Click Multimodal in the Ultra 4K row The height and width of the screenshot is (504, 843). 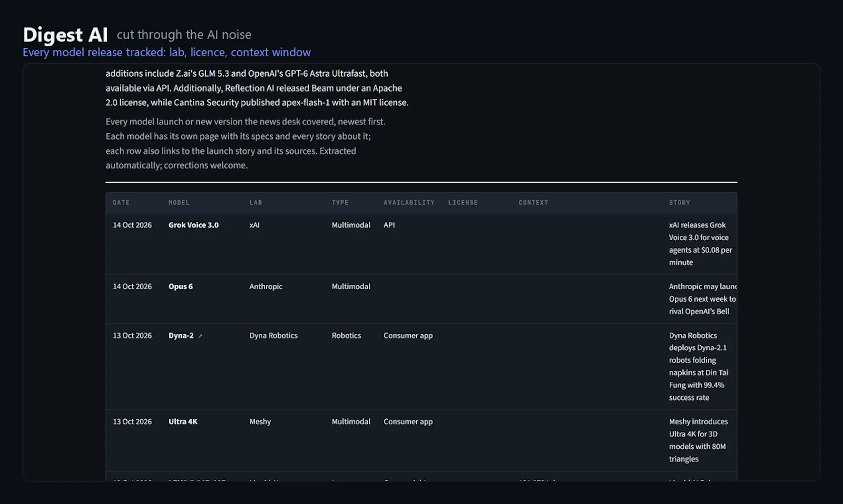pyautogui.click(x=351, y=421)
